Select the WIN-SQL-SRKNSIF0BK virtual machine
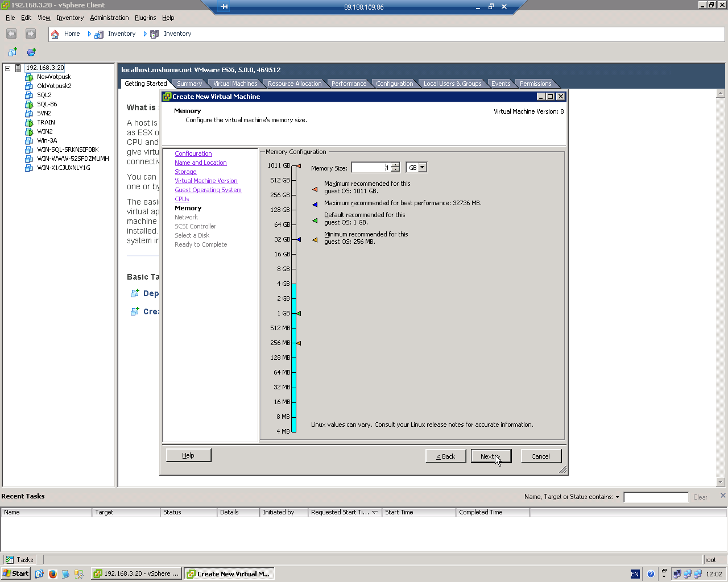Viewport: 728px width, 582px height. [68, 149]
